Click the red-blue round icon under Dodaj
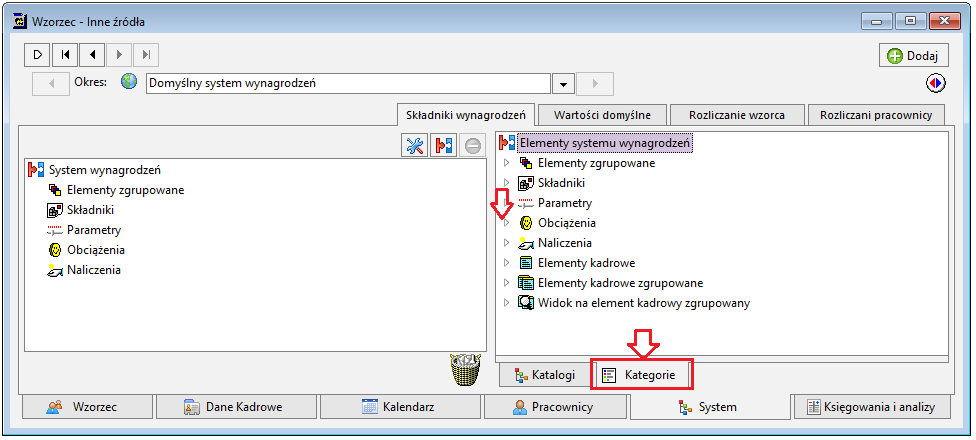The width and height of the screenshot is (976, 440). [936, 83]
